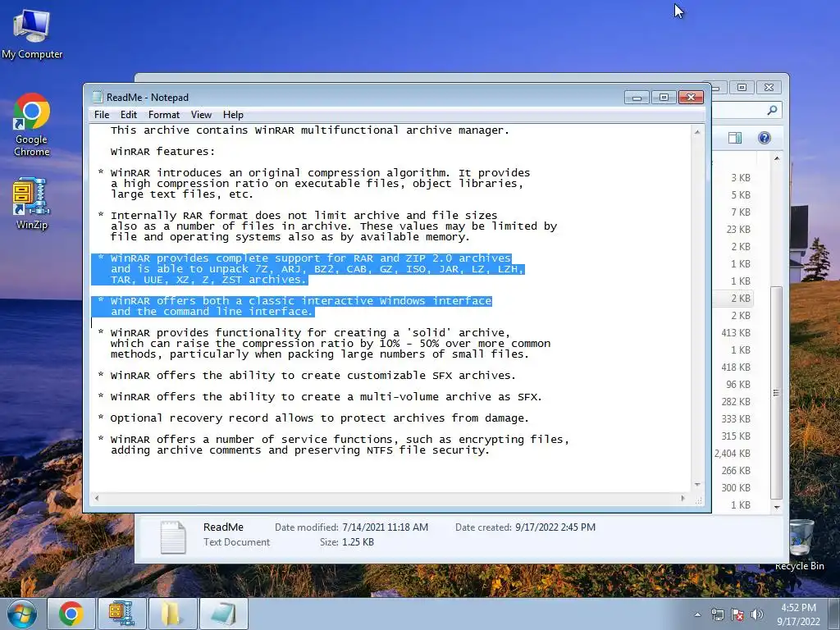The image size is (840, 630).
Task: Click Notepad vertical scrollbar down arrow
Action: click(697, 484)
